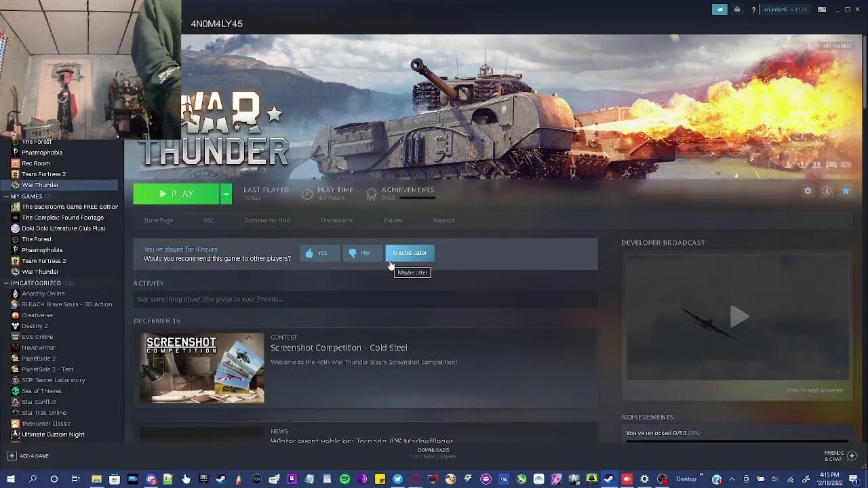868x488 pixels.
Task: Open the taskbar volume control
Action: pyautogui.click(x=774, y=479)
